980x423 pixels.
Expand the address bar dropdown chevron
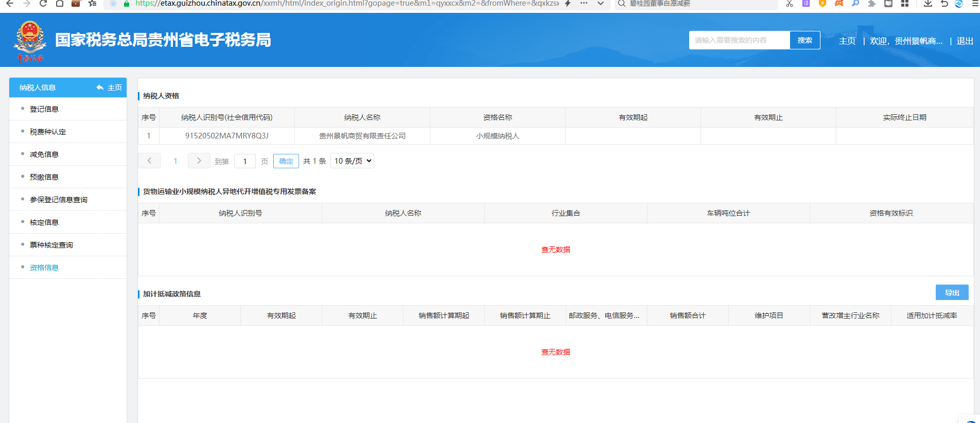[x=600, y=3]
